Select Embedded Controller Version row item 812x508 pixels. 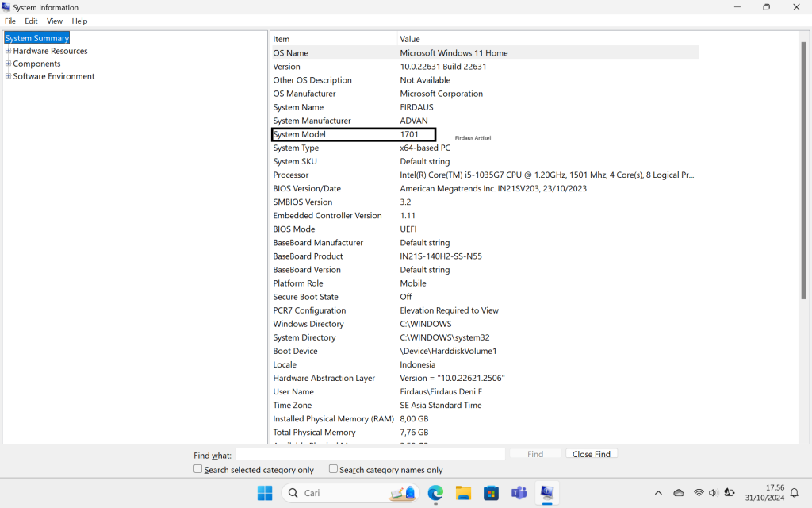(327, 215)
